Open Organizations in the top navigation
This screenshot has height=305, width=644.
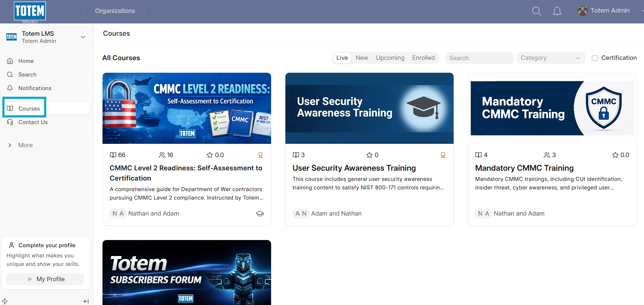(x=115, y=11)
